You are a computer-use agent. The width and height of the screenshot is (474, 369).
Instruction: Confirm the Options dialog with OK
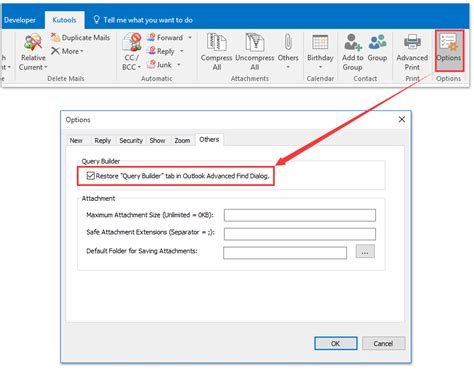coord(336,343)
